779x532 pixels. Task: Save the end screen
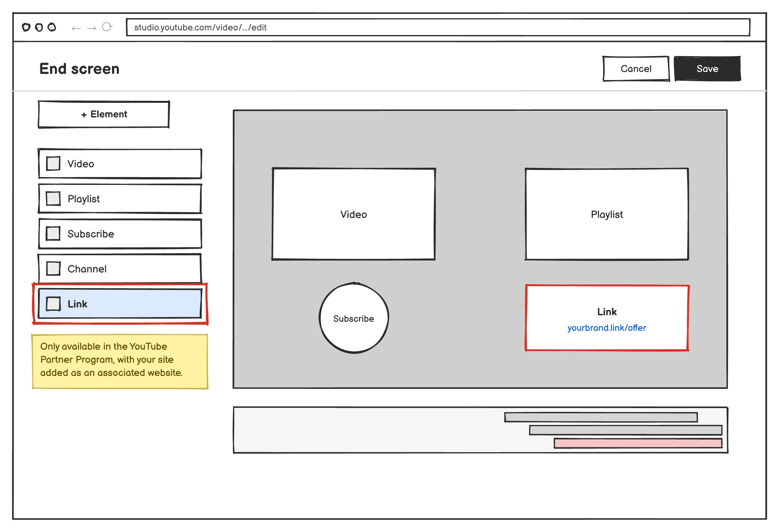[707, 69]
